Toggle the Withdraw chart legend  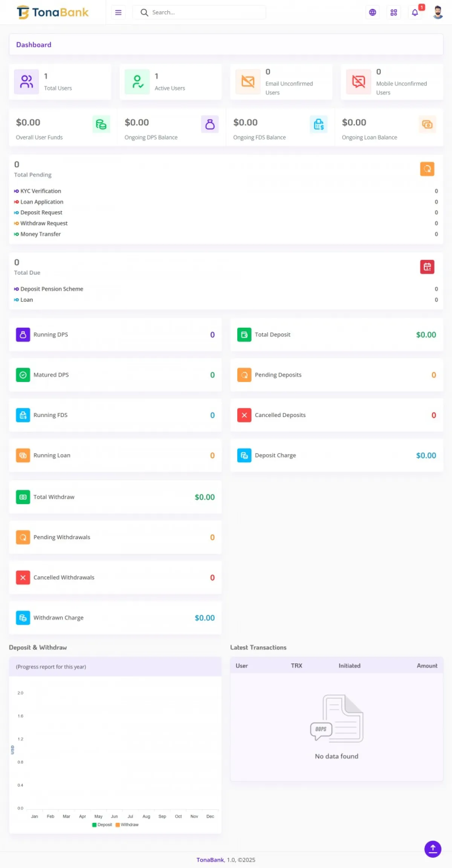[127, 825]
